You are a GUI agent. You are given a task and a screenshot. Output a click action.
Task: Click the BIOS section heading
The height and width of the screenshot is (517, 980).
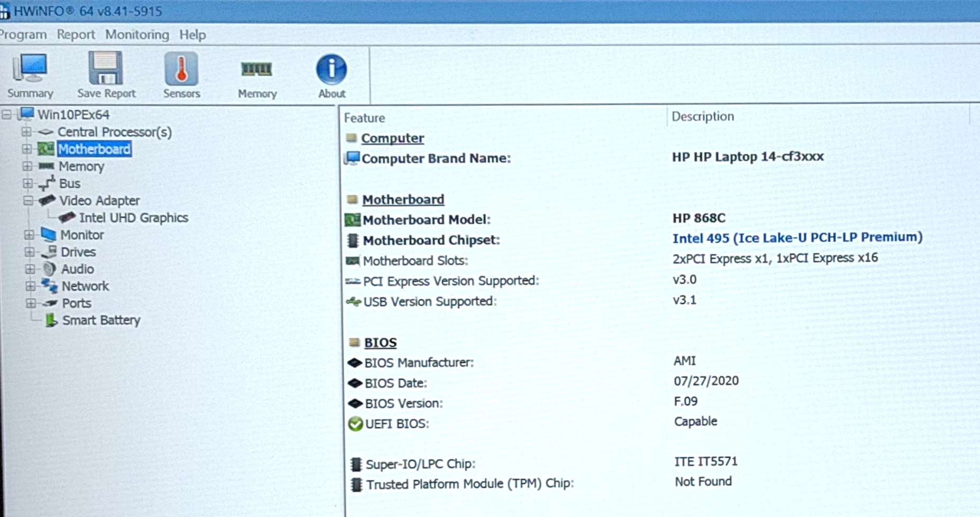coord(381,343)
